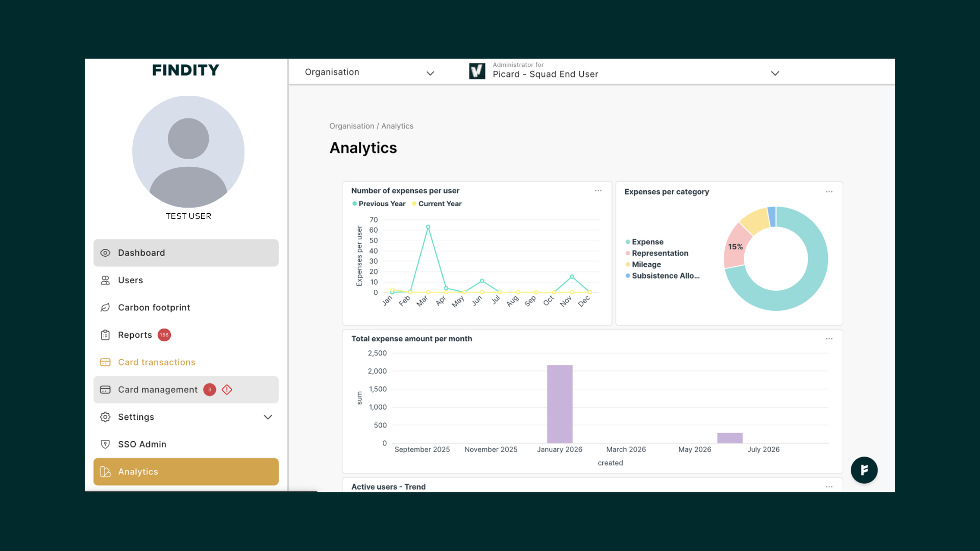Click the March peak point on line chart
Viewport: 980px width, 551px height.
point(428,227)
